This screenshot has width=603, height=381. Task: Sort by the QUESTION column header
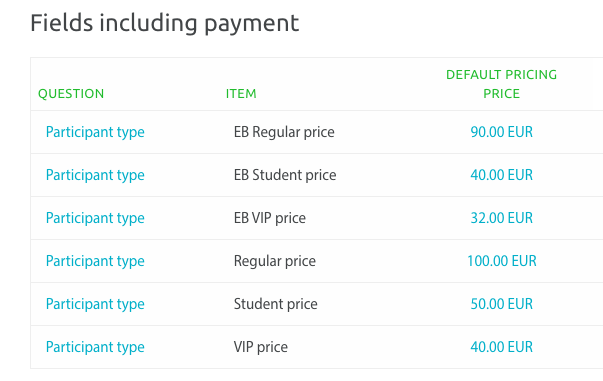pos(71,94)
